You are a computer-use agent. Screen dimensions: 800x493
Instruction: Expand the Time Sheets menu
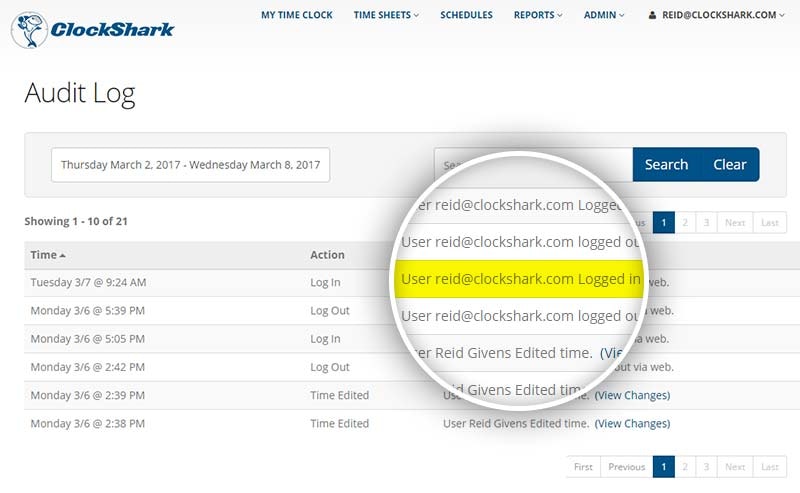click(x=386, y=15)
